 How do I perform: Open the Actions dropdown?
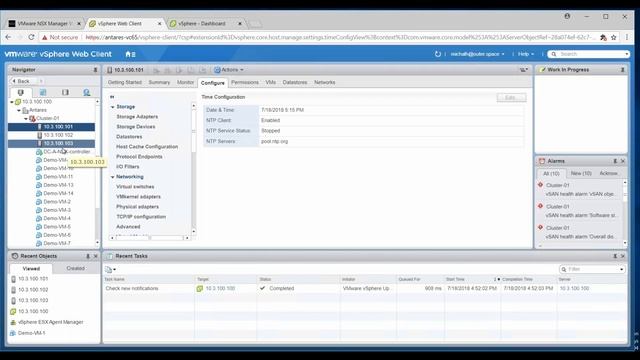(x=229, y=70)
